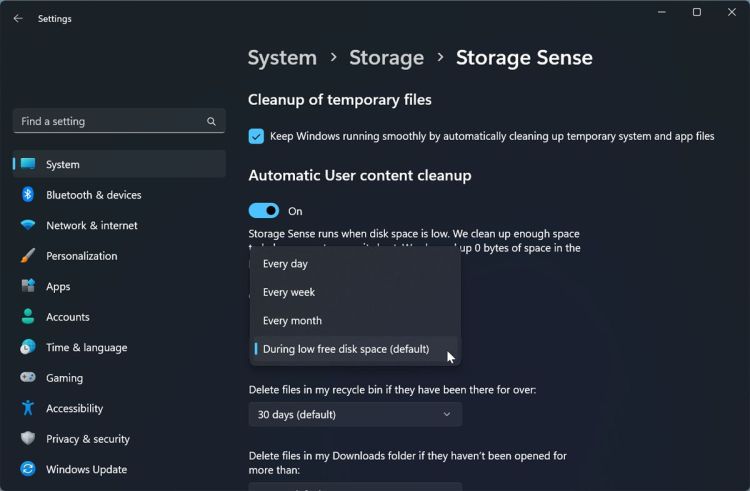Click the Bluetooth & devices icon

tap(28, 195)
